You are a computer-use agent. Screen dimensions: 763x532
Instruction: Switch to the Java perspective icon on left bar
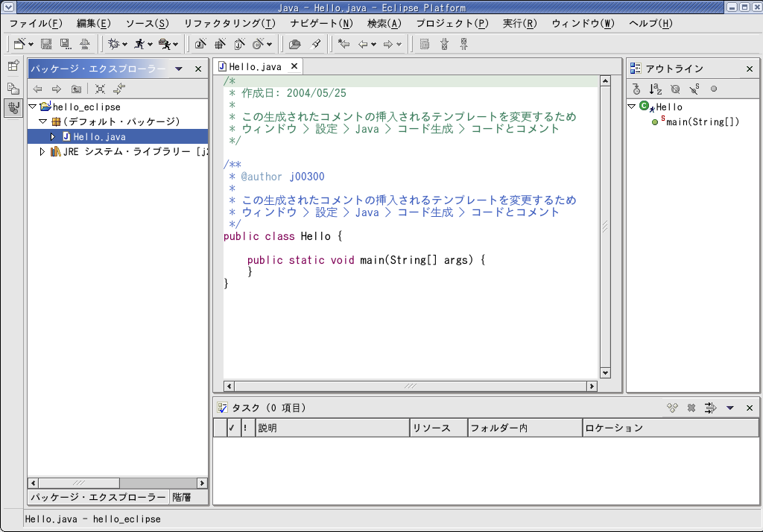[x=13, y=107]
